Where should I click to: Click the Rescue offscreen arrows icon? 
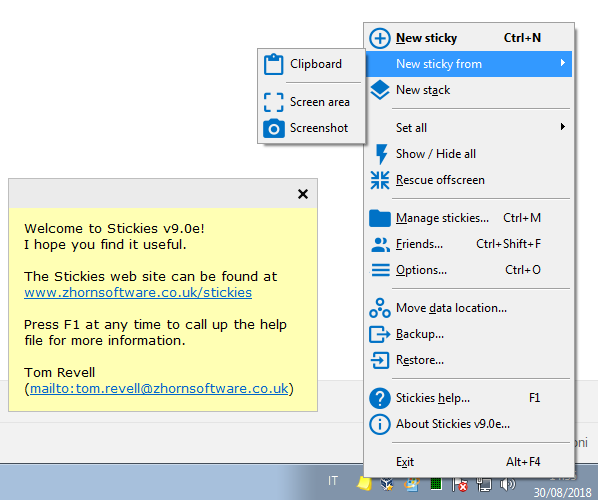pos(379,180)
